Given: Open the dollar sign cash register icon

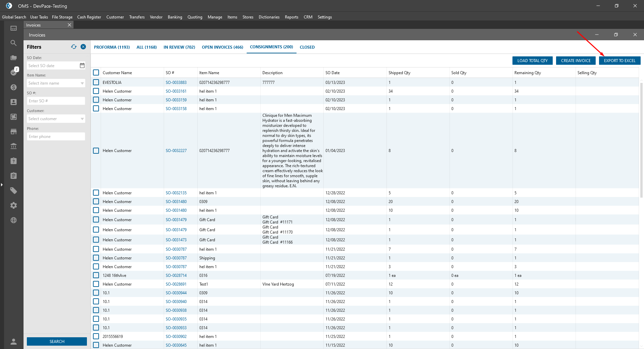Looking at the screenshot, I should [13, 87].
